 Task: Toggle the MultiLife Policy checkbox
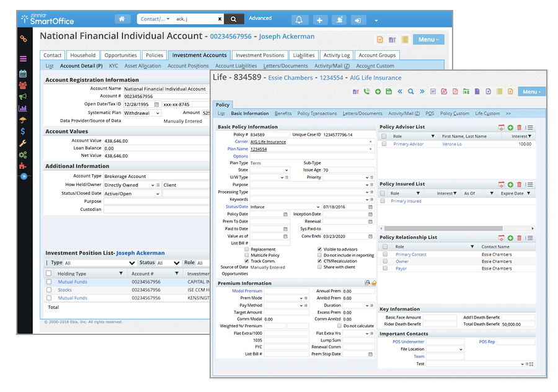247,256
